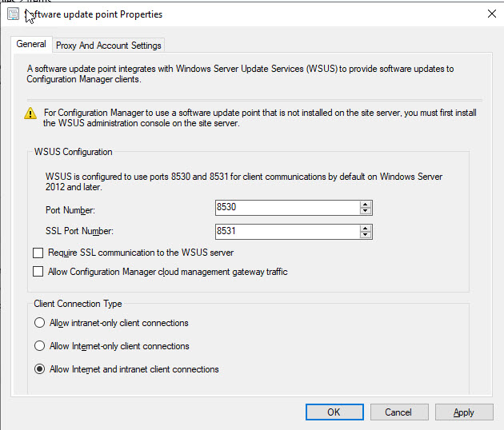Check Allow cloud management gateway traffic

click(x=38, y=272)
